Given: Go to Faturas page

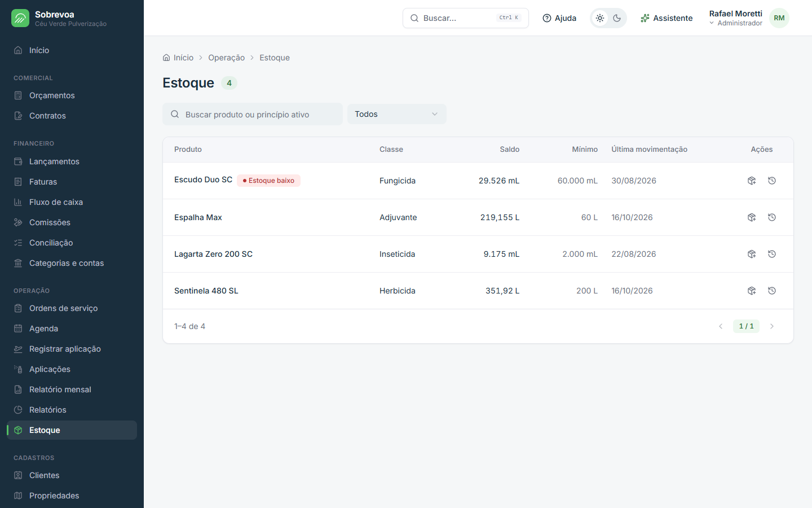Looking at the screenshot, I should coord(72,182).
